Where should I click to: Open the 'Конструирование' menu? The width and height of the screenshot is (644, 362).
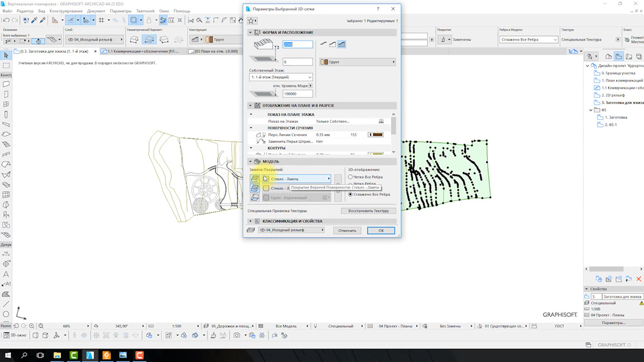[65, 11]
